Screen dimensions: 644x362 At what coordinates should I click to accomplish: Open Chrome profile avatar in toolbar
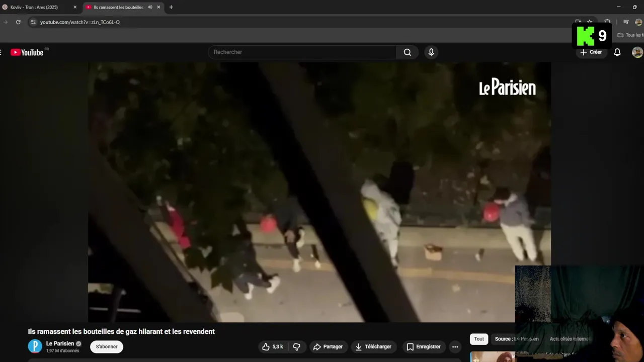638,22
